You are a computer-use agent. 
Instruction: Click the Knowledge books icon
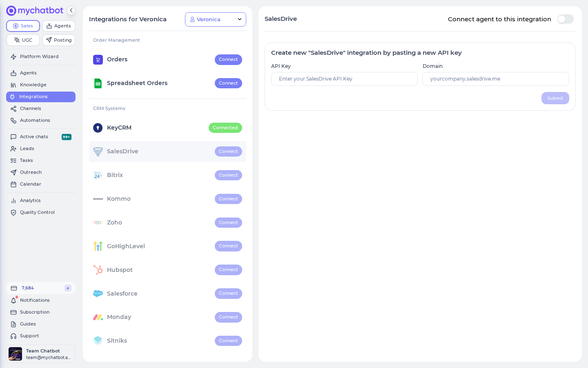[13, 85]
